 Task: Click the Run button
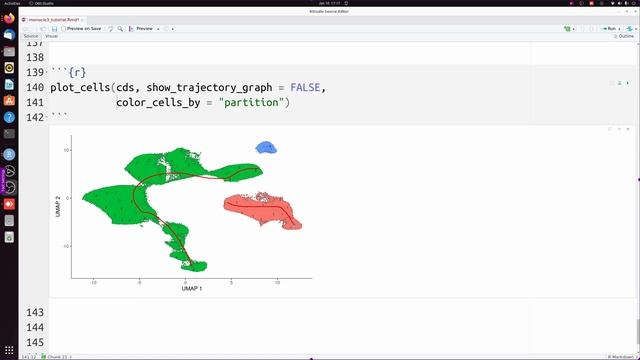point(609,29)
